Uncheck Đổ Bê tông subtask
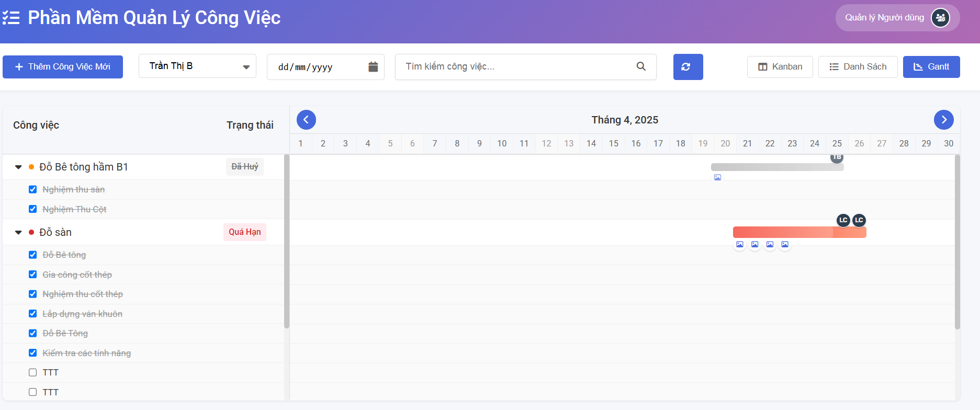The width and height of the screenshot is (980, 410). pyautogui.click(x=32, y=255)
